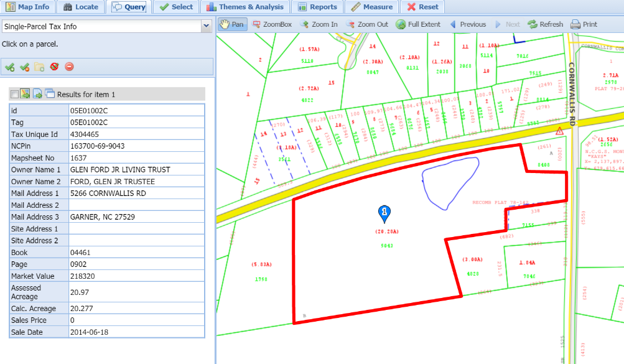The image size is (624, 364).
Task: Click the Zoom In tool
Action: (319, 24)
